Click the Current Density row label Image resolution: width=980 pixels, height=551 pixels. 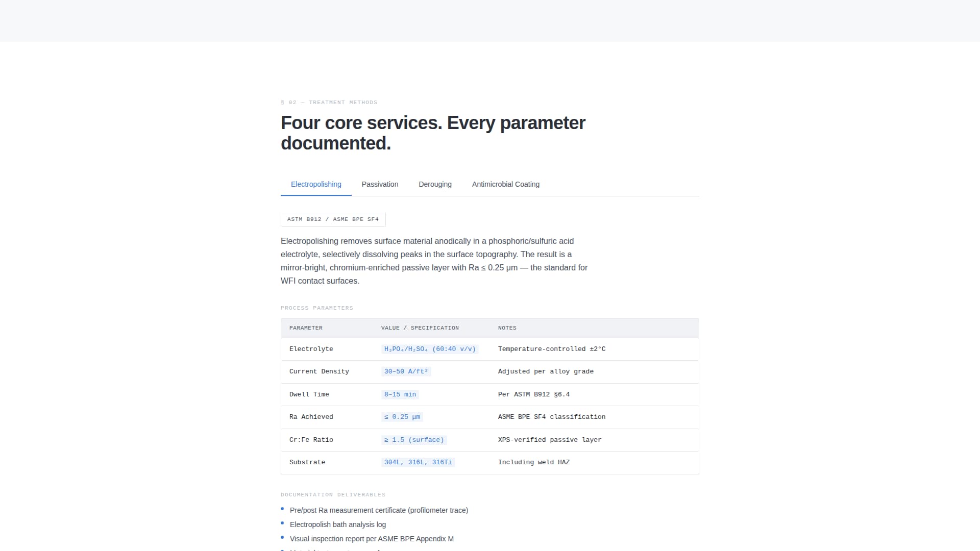[319, 371]
